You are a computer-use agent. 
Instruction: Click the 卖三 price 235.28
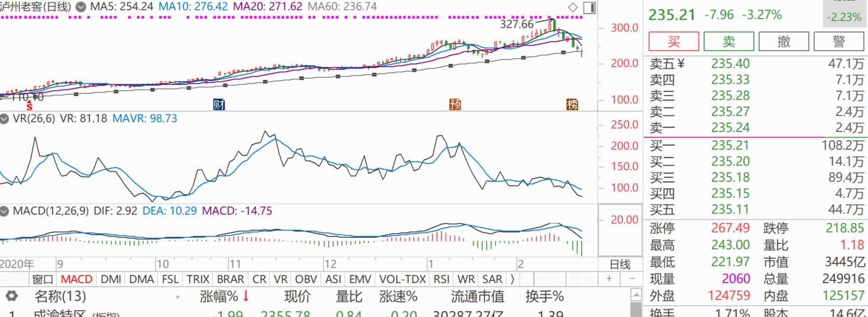730,95
